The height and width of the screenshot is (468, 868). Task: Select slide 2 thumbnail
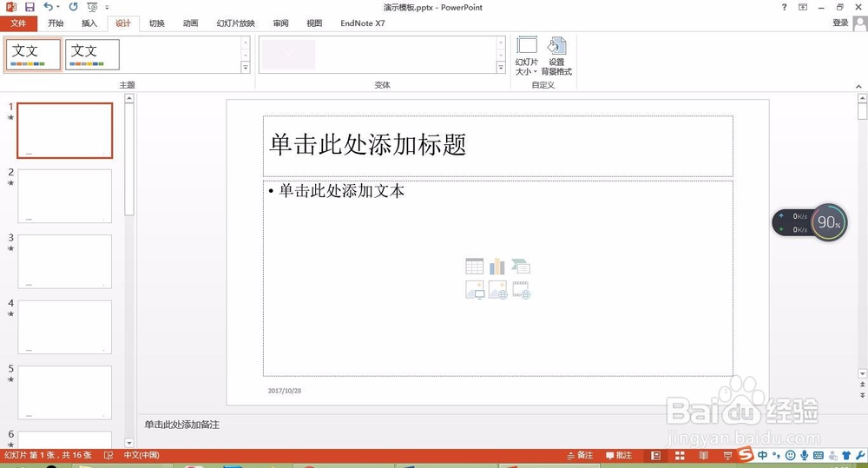pos(65,196)
